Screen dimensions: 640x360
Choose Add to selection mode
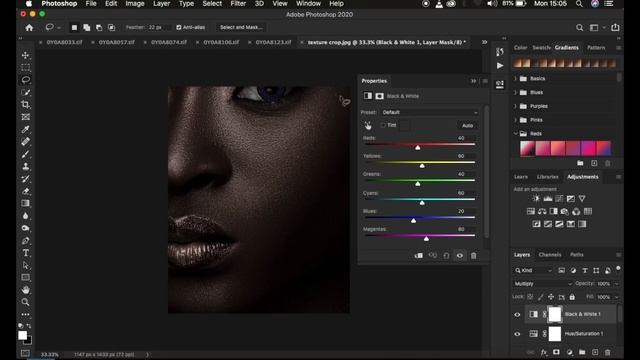[87, 27]
